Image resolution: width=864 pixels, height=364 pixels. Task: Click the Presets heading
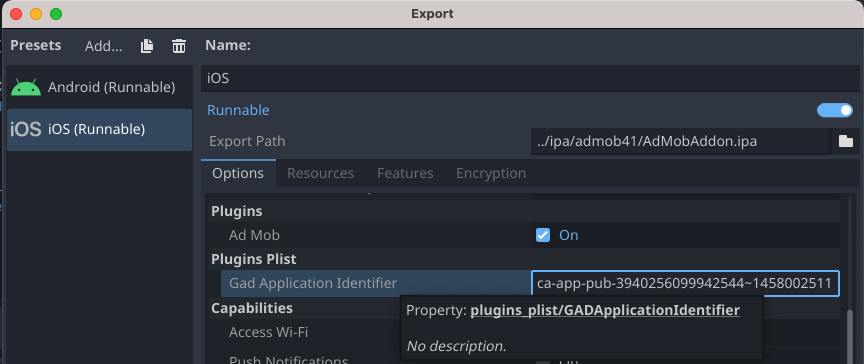[36, 46]
